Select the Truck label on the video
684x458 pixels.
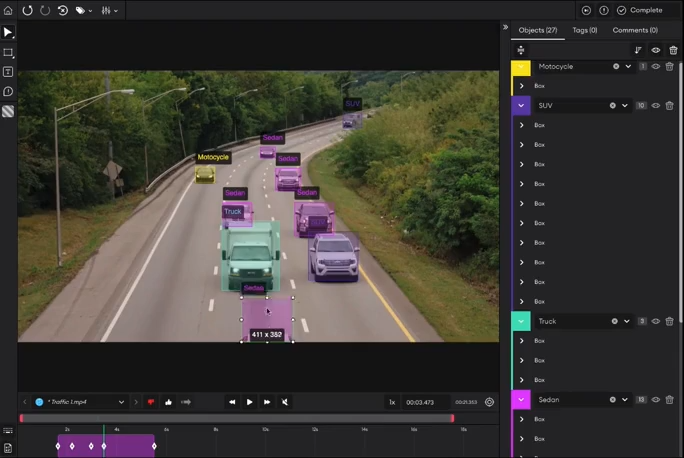coord(233,212)
